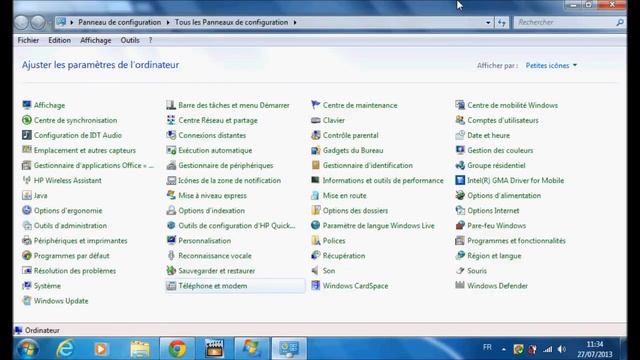Open the Affichage menu in menu bar

tap(96, 40)
